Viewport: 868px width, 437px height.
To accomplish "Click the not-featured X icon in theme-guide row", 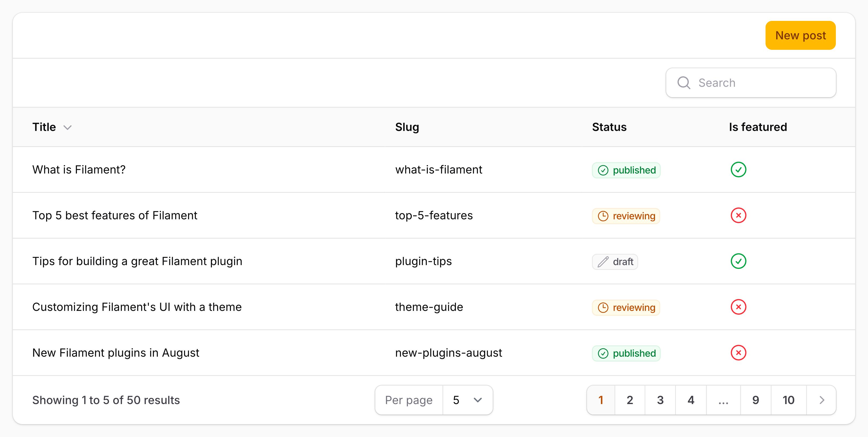I will (738, 307).
